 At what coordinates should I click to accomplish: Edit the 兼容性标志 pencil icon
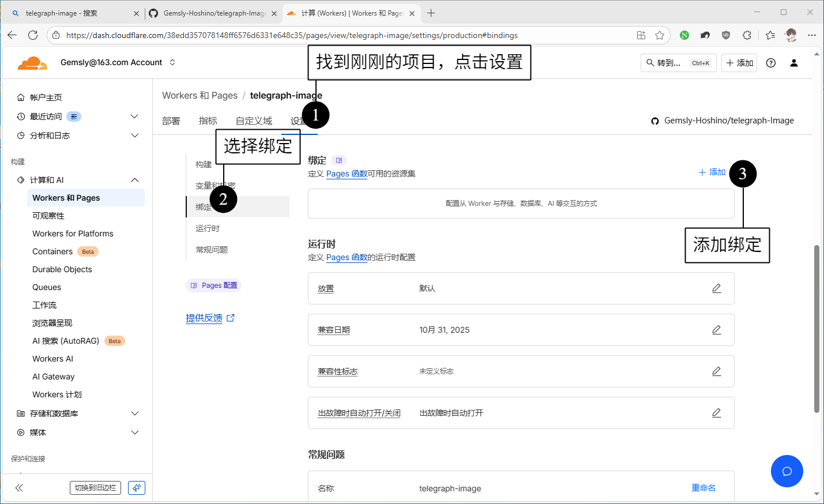pyautogui.click(x=716, y=371)
